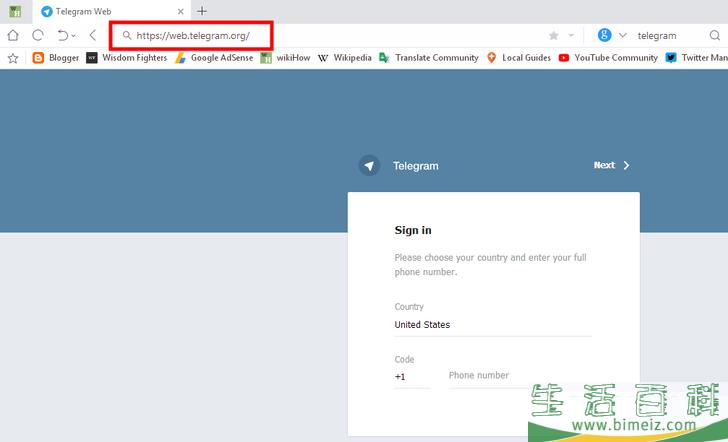Screen dimensions: 728x442
Task: Open the Blogger bookmark
Action: [56, 58]
